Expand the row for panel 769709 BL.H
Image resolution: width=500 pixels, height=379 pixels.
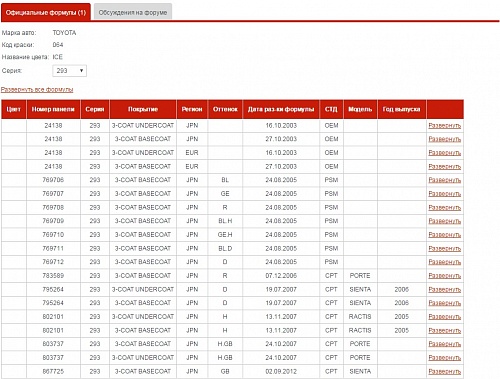[444, 221]
